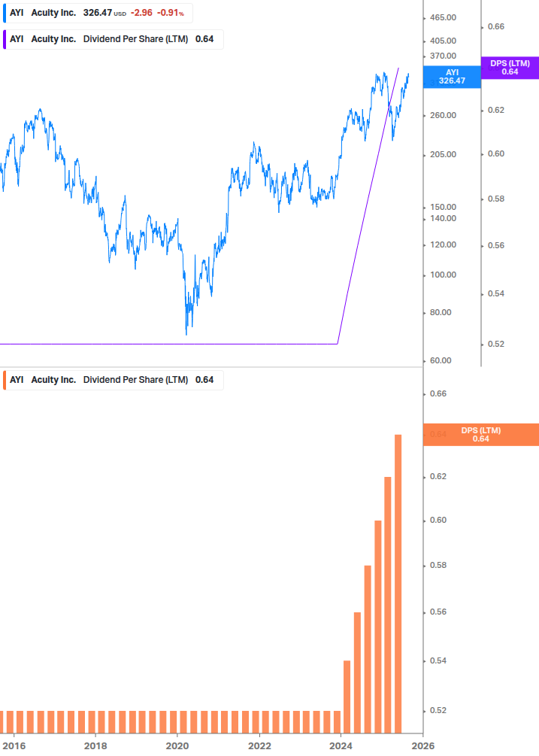Click 0.52 on the lower pane axis

[x=438, y=711]
